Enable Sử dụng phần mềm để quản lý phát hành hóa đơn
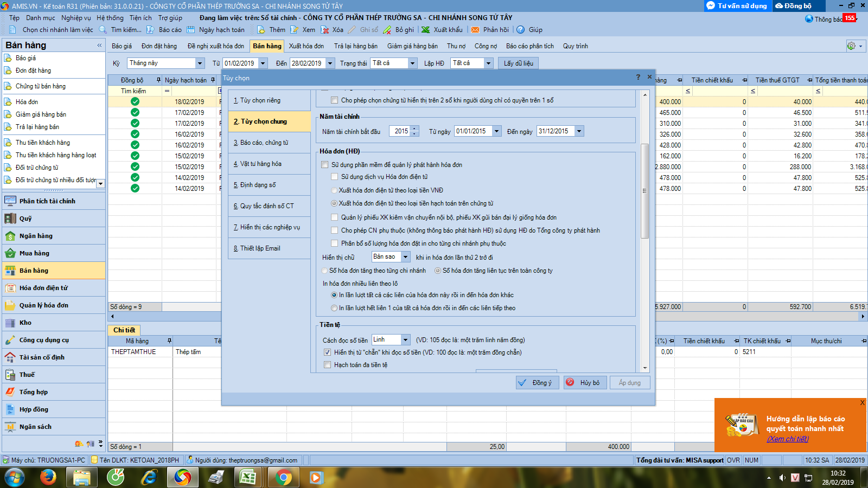 tap(325, 165)
